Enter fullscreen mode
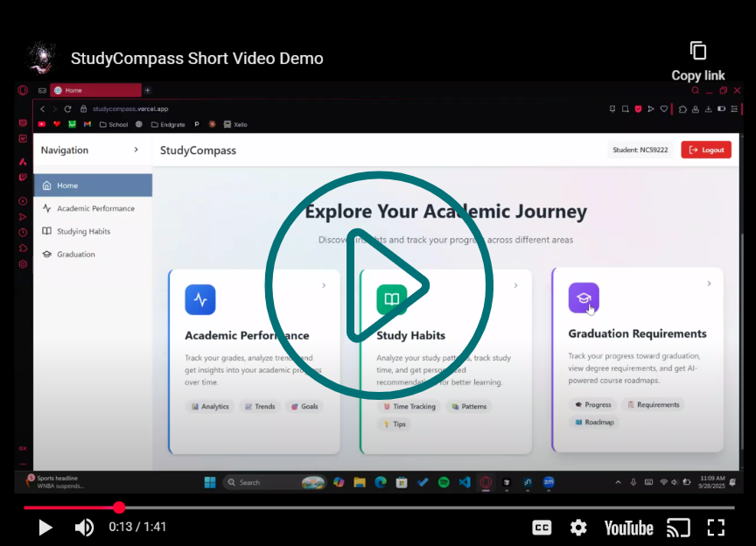Image resolution: width=756 pixels, height=546 pixels. (x=716, y=528)
